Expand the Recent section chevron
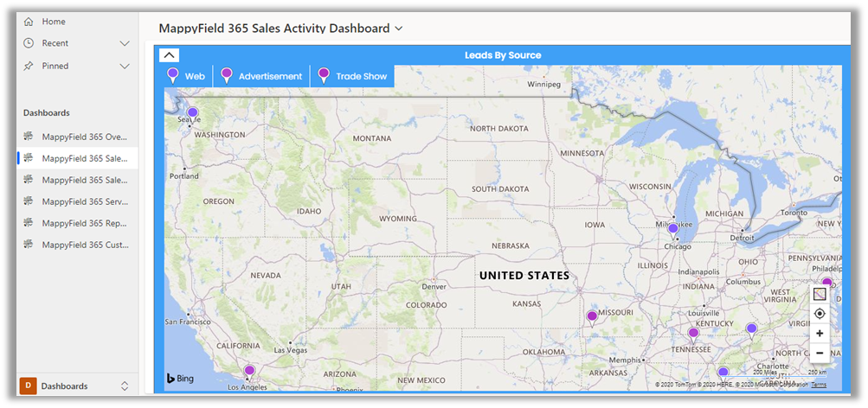 click(125, 43)
